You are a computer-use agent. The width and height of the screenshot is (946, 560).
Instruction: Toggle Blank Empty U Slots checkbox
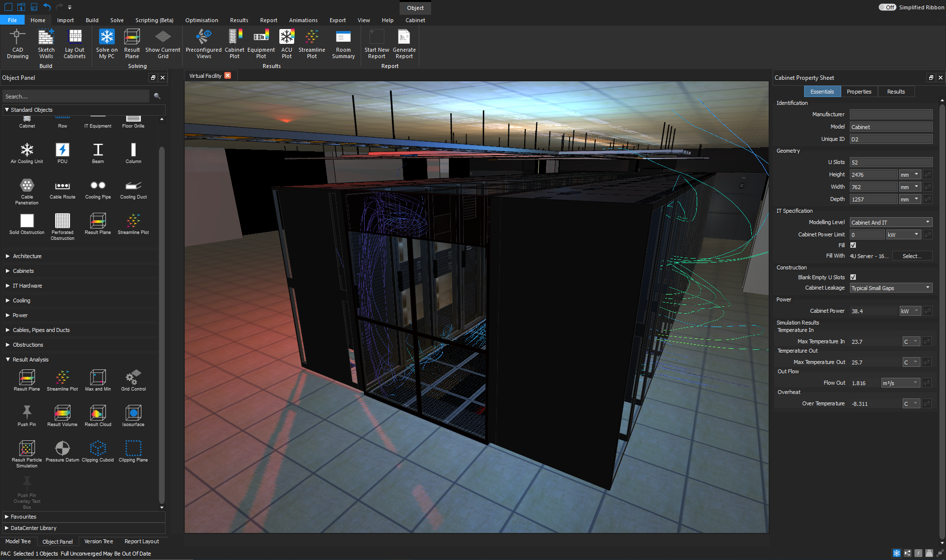coord(853,277)
